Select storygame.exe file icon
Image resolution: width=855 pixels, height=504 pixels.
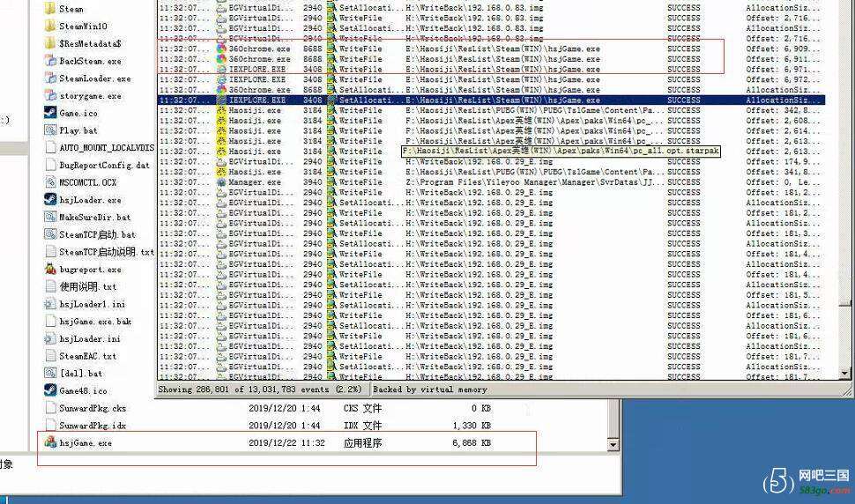[50, 96]
